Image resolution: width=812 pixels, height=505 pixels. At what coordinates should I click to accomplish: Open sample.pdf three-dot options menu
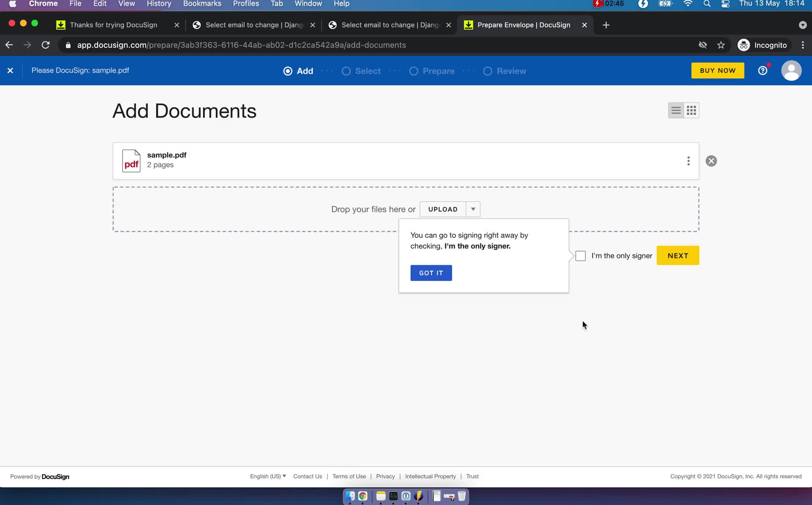[x=689, y=161]
